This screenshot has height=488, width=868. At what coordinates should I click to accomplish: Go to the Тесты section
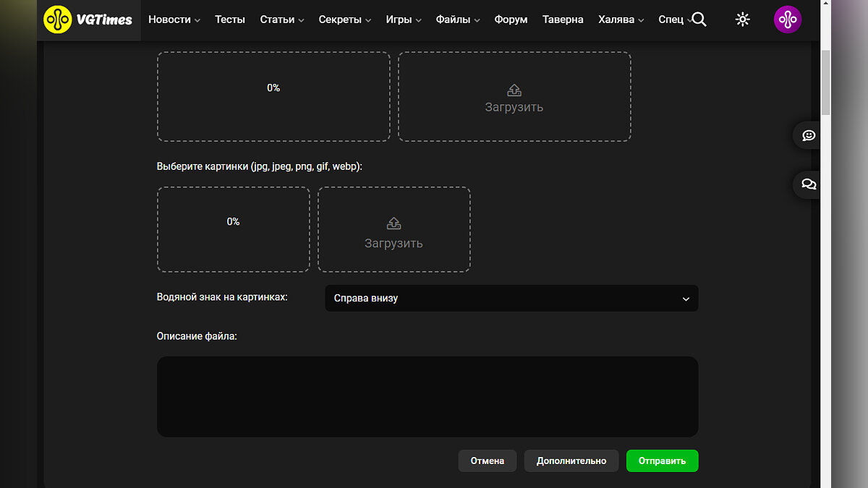click(230, 20)
